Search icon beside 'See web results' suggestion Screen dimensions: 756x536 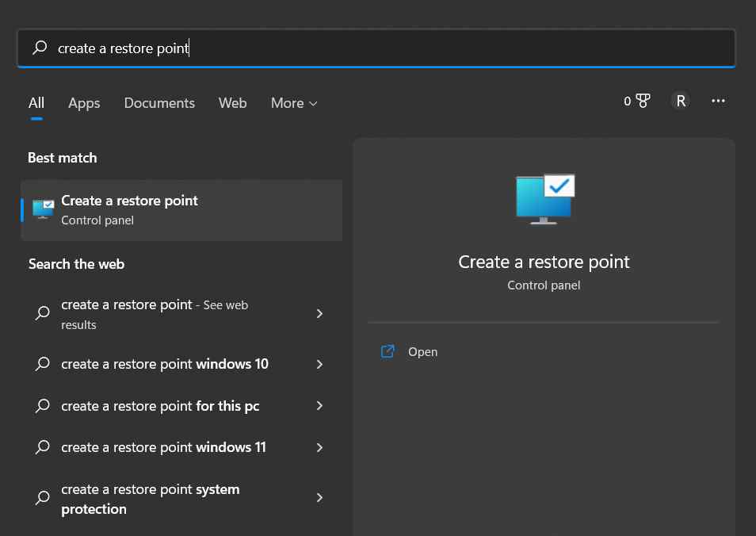click(x=43, y=313)
